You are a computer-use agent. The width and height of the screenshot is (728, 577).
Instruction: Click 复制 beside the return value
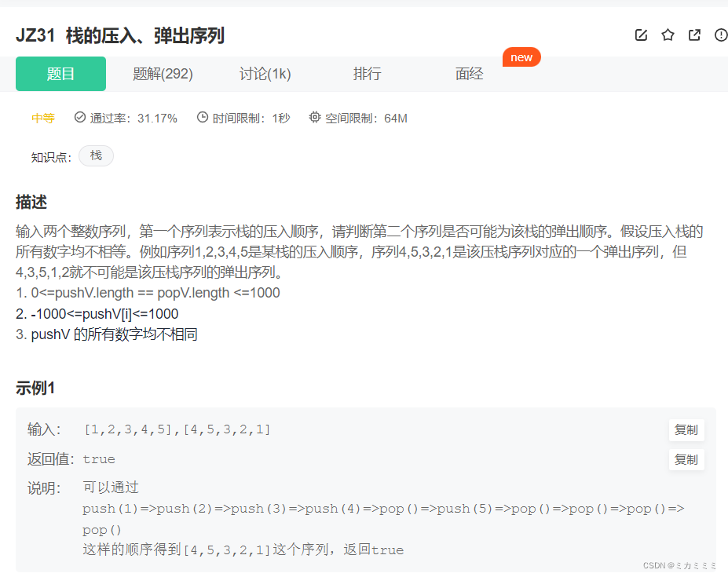tap(686, 460)
